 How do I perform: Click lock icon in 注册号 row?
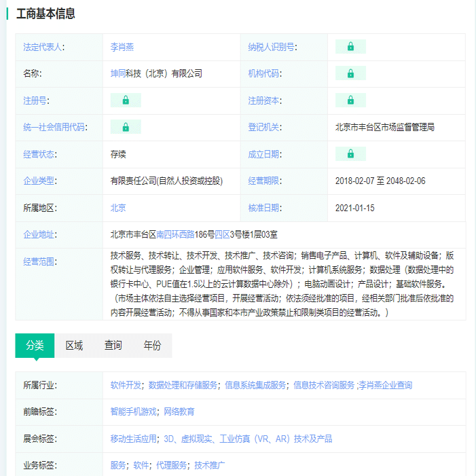(126, 100)
